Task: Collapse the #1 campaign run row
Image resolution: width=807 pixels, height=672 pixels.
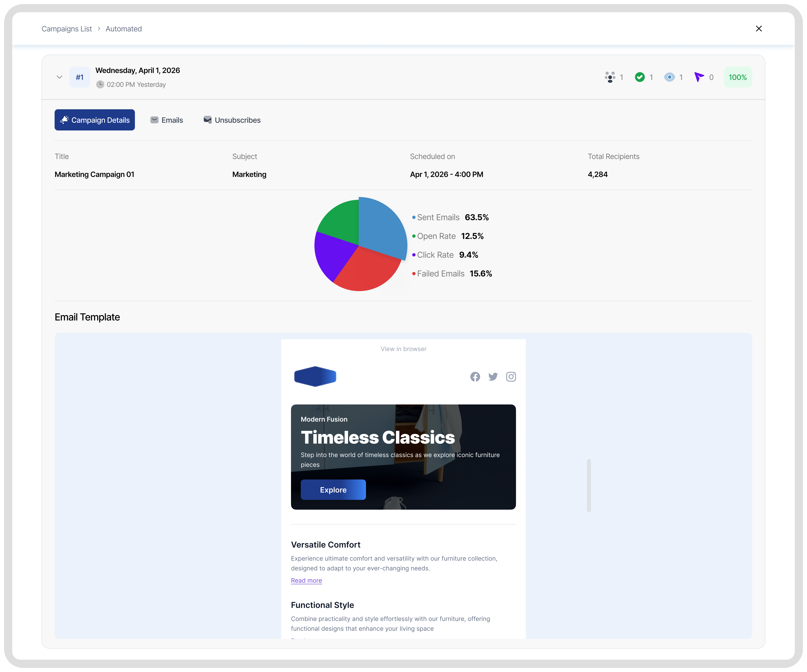Action: point(60,77)
